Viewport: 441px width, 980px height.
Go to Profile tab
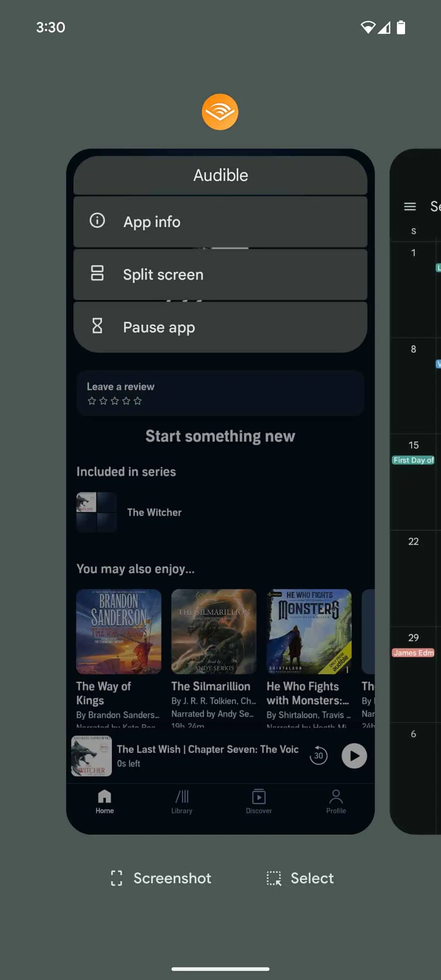pyautogui.click(x=336, y=802)
